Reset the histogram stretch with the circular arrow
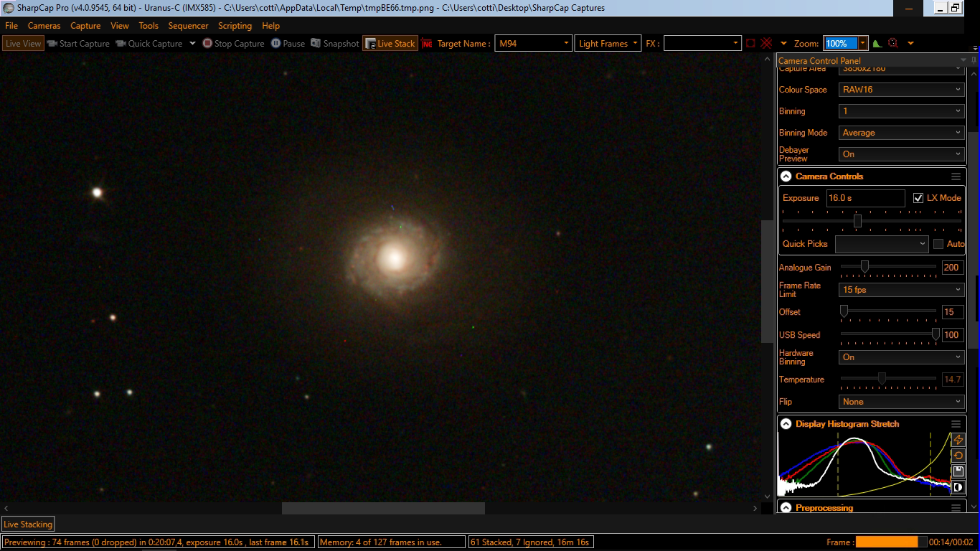The image size is (980, 551). click(958, 456)
